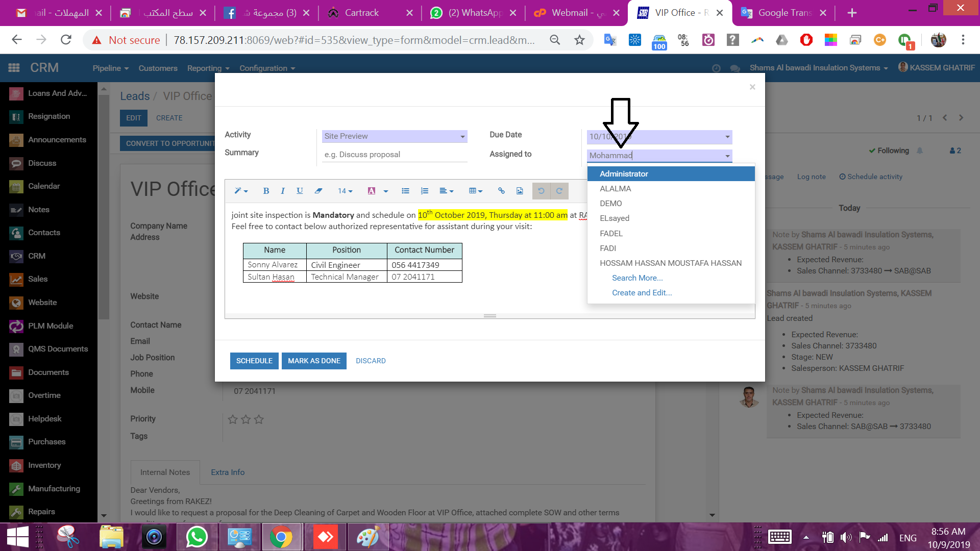Insert an unordered bullet list
This screenshot has width=980, height=551.
tap(405, 191)
